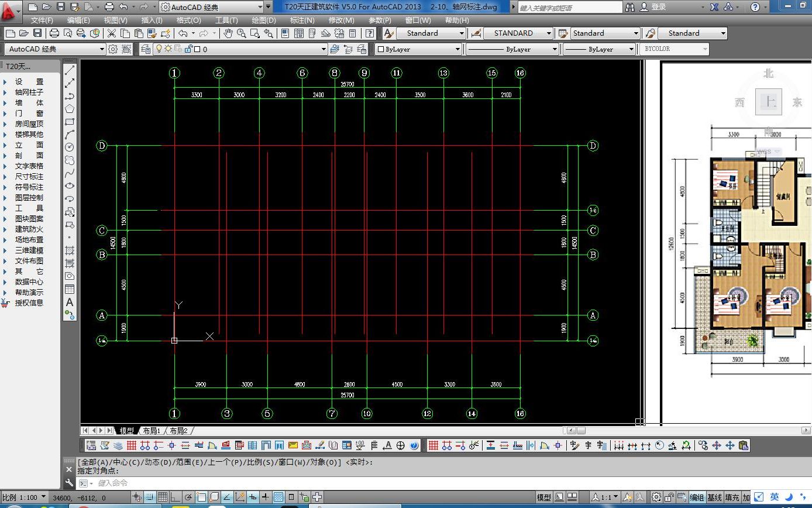Viewport: 812px width, 508px height.
Task: Toggle Object Snap in status bar
Action: click(201, 497)
